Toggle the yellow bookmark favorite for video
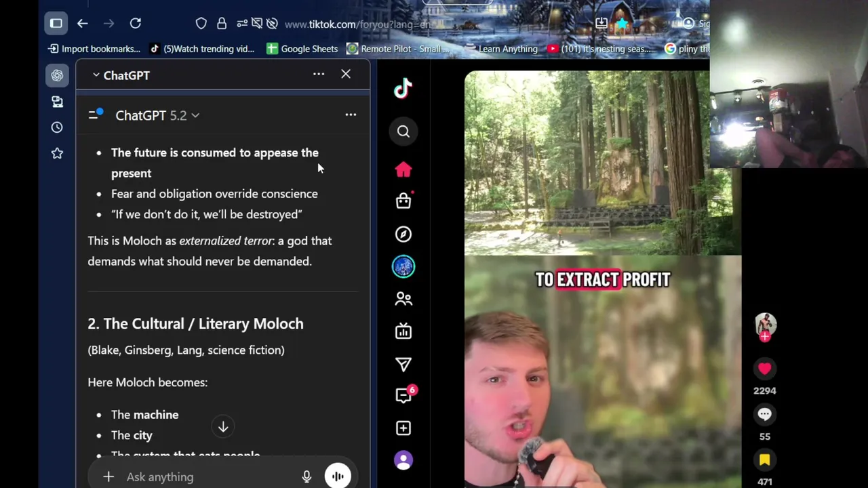This screenshot has width=868, height=488. point(765,460)
